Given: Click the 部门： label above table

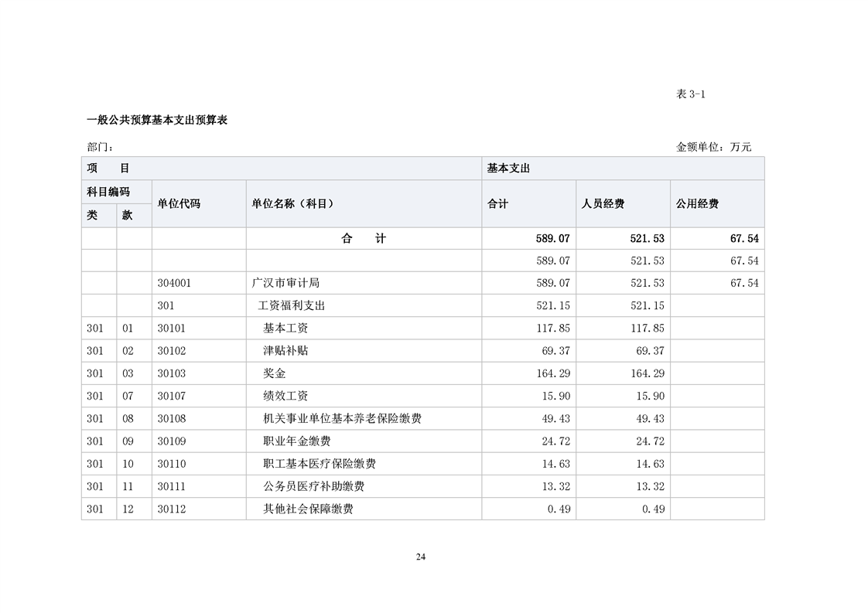Looking at the screenshot, I should point(101,147).
